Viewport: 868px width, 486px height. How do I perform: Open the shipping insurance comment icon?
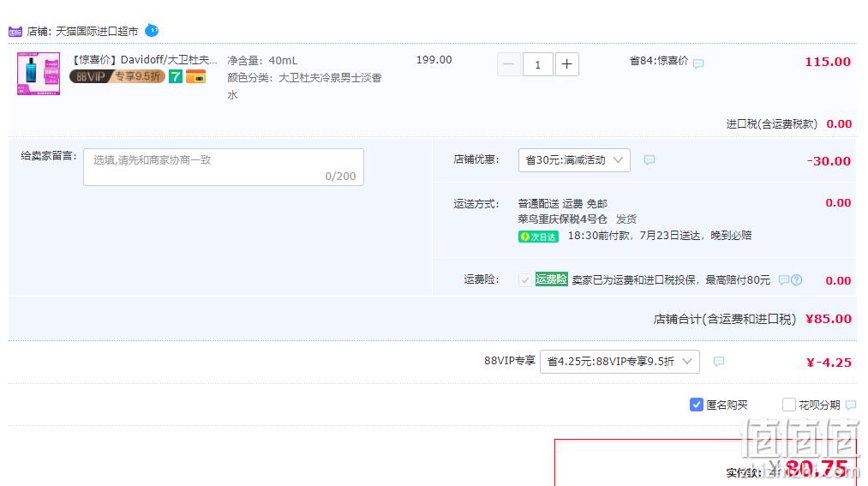pyautogui.click(x=783, y=280)
